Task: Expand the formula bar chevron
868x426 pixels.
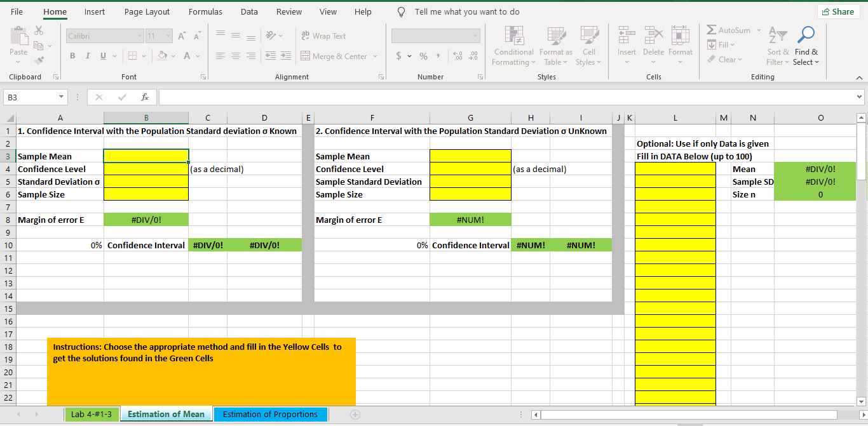Action: coord(860,97)
